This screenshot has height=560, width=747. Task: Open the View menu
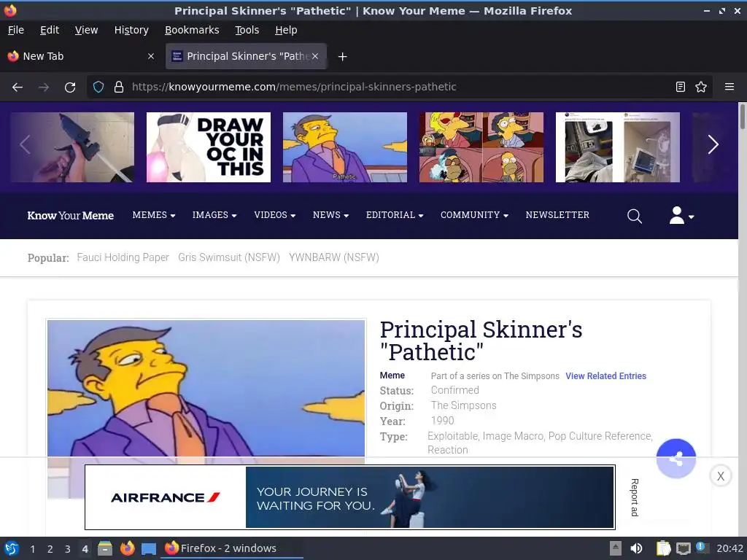pos(86,30)
